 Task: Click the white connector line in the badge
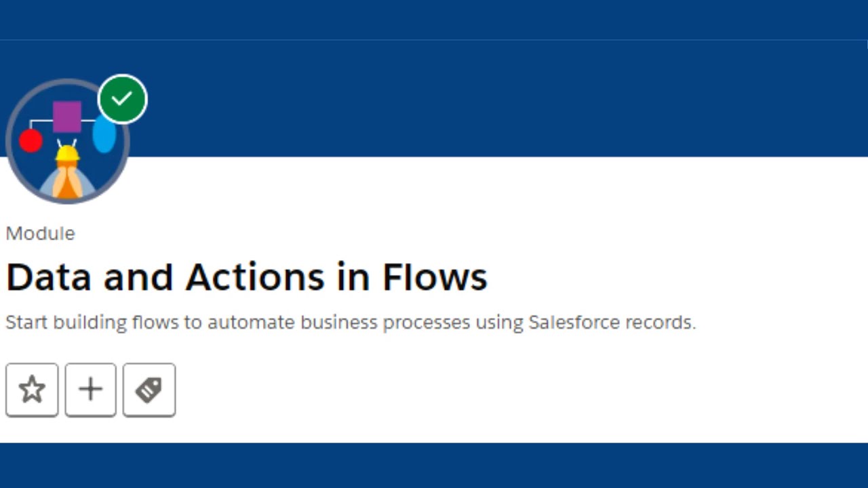coord(41,121)
